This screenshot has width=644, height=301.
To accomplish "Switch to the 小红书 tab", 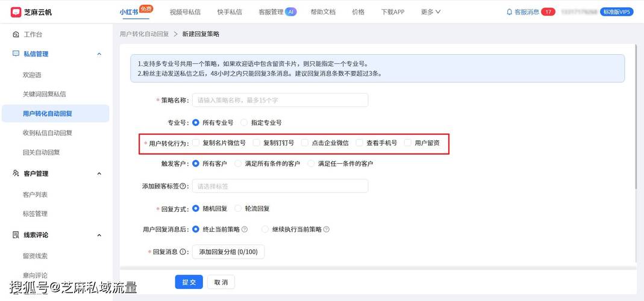I will coord(129,12).
